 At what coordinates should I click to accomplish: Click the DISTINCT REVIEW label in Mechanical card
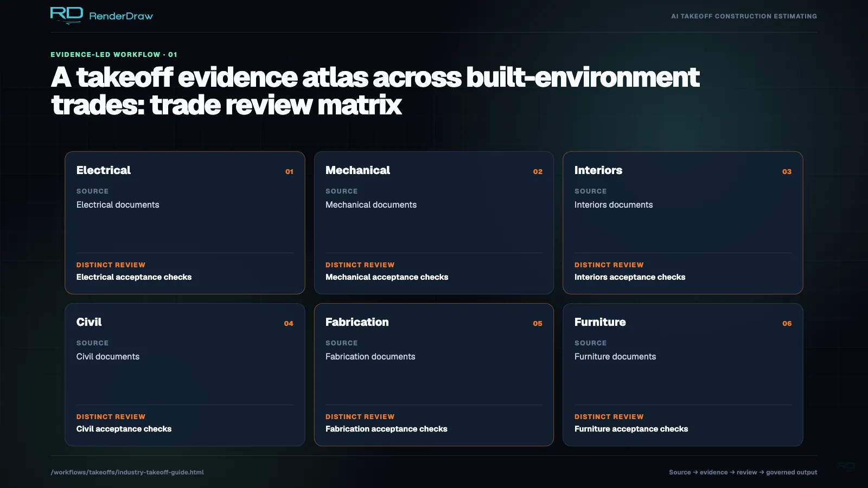[360, 265]
